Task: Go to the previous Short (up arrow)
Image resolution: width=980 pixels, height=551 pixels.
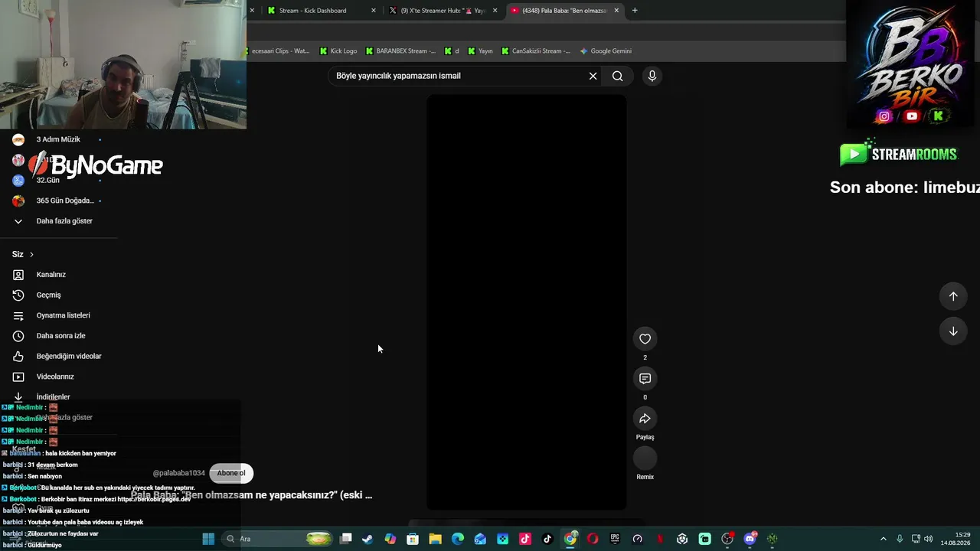Action: [953, 296]
